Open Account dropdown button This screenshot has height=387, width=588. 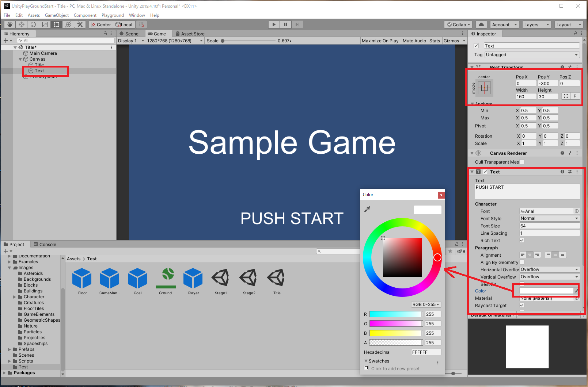pyautogui.click(x=505, y=24)
